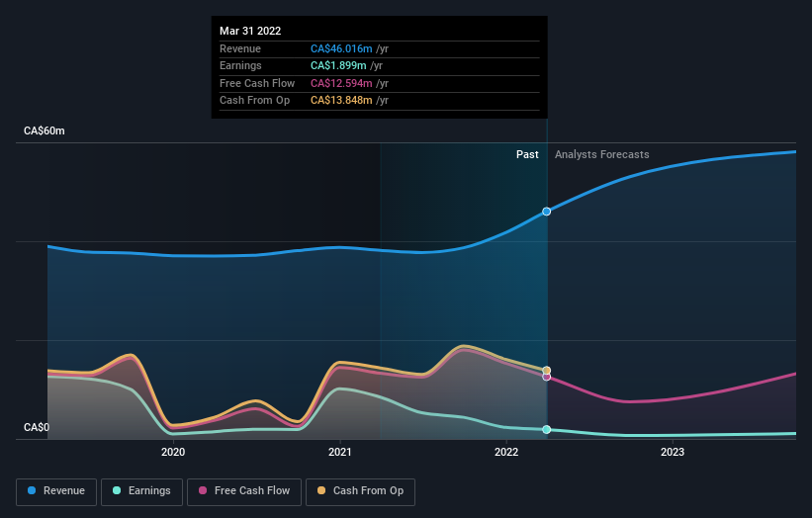The height and width of the screenshot is (518, 812).
Task: Click the CA$46.016m revenue value
Action: [x=341, y=48]
